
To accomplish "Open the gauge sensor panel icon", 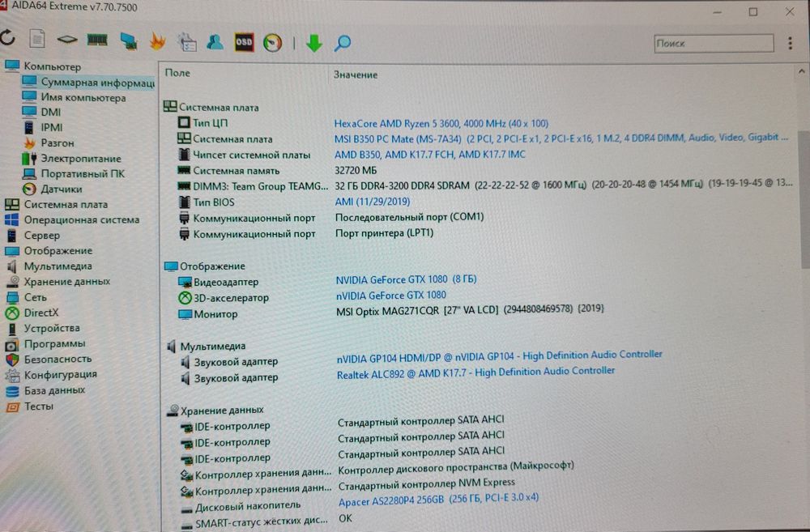I will [x=273, y=42].
